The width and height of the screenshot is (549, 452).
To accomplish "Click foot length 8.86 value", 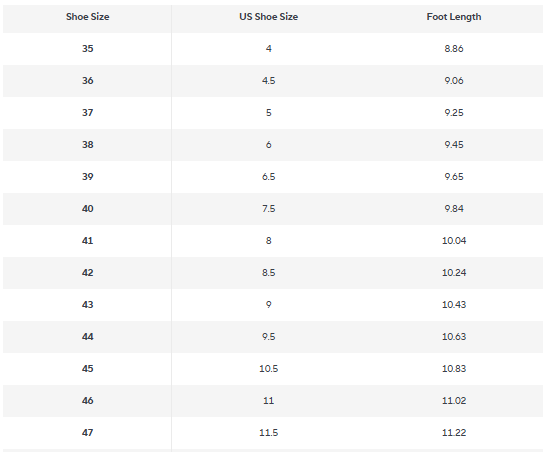I will [x=454, y=49].
